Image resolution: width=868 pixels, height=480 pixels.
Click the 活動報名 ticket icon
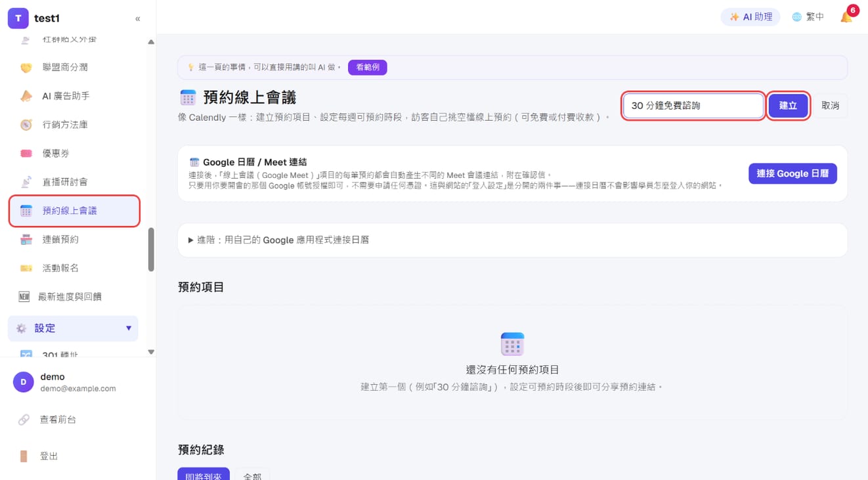tap(26, 268)
